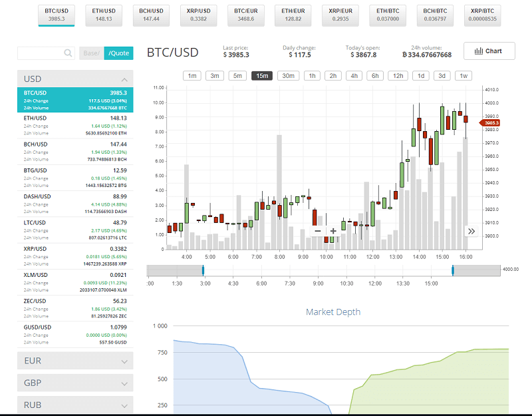Expand the RUB currency section
The image size is (532, 416).
(74, 405)
